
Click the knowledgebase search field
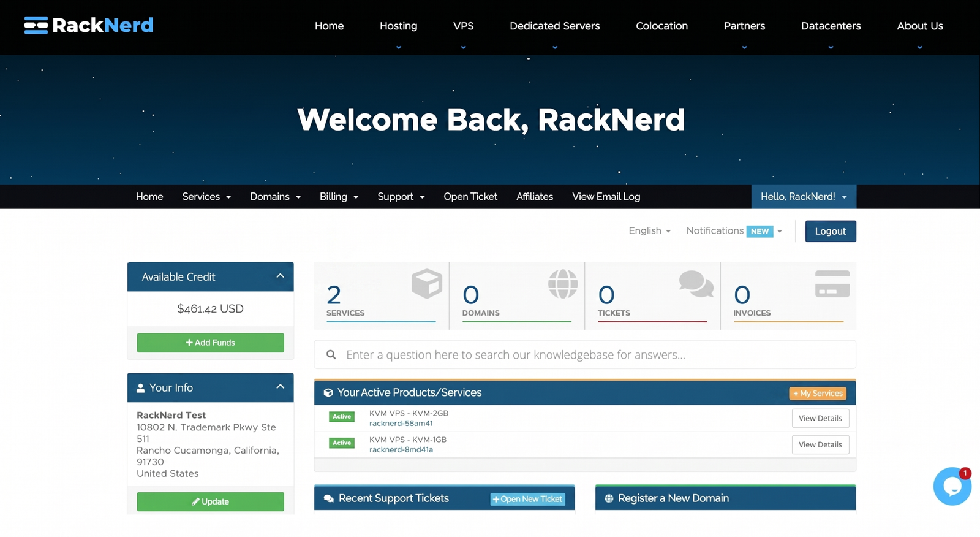585,355
